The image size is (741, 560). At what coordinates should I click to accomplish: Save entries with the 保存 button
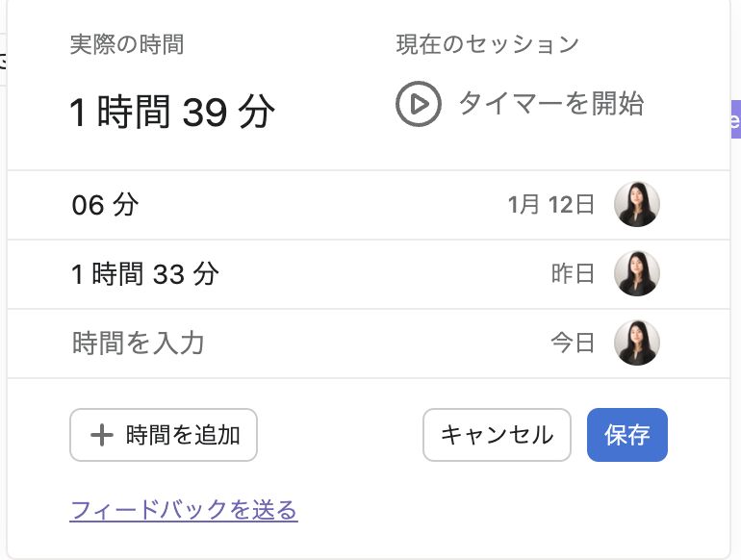tap(627, 435)
